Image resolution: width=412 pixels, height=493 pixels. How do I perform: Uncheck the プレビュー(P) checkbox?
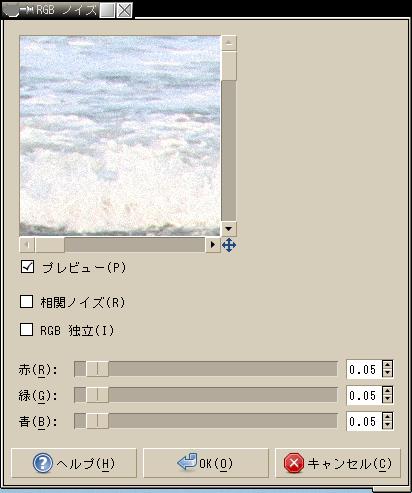tap(27, 267)
